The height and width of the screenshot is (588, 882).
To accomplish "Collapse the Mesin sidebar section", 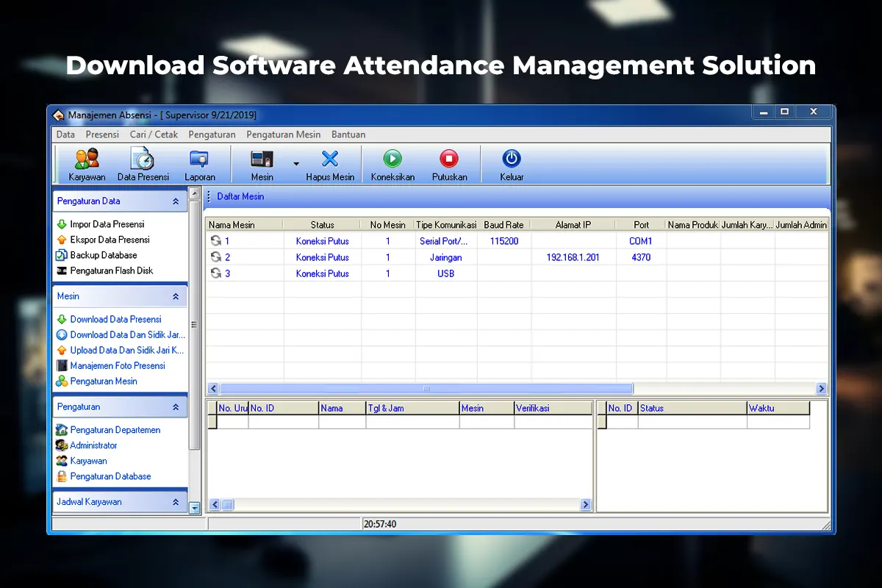I will click(x=176, y=297).
